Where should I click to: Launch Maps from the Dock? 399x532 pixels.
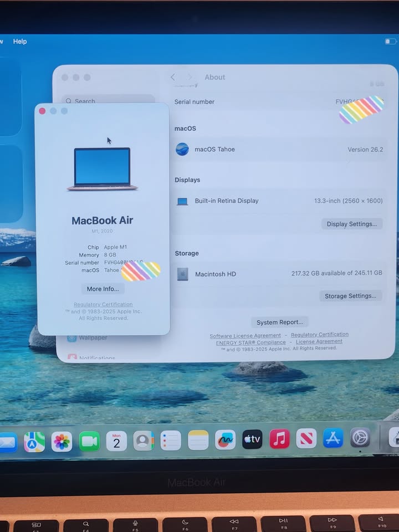[x=34, y=442]
